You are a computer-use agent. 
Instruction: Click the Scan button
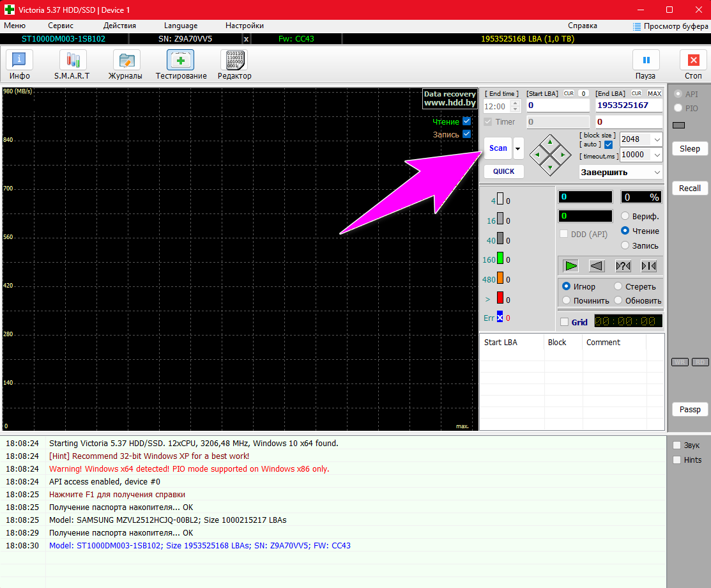point(498,148)
